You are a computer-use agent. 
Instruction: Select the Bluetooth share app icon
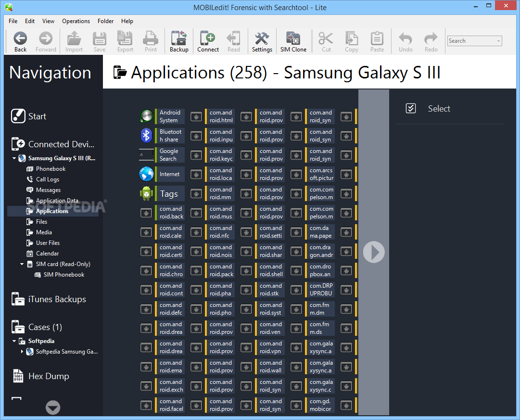point(146,135)
